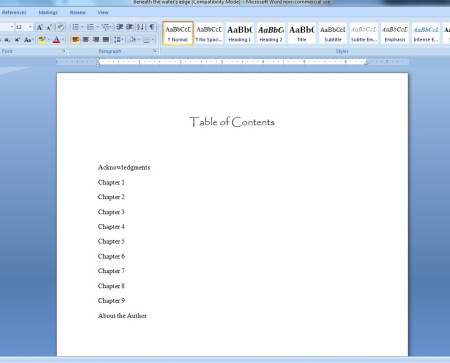Apply the Subtitle style

click(333, 33)
